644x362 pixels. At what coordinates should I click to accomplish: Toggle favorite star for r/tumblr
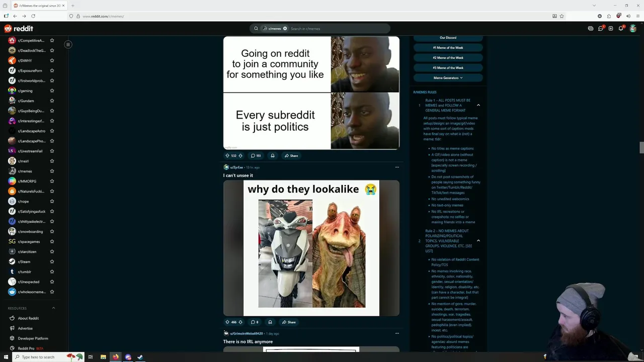[x=52, y=272]
